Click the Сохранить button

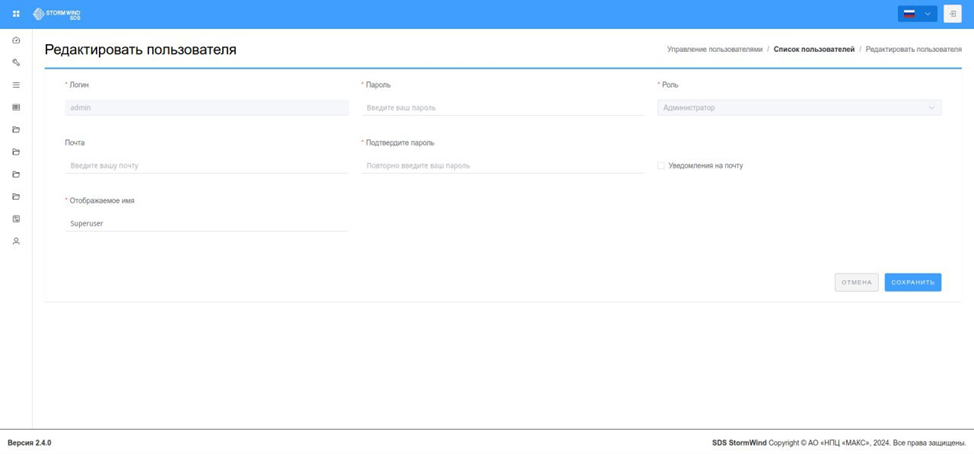[x=913, y=282]
